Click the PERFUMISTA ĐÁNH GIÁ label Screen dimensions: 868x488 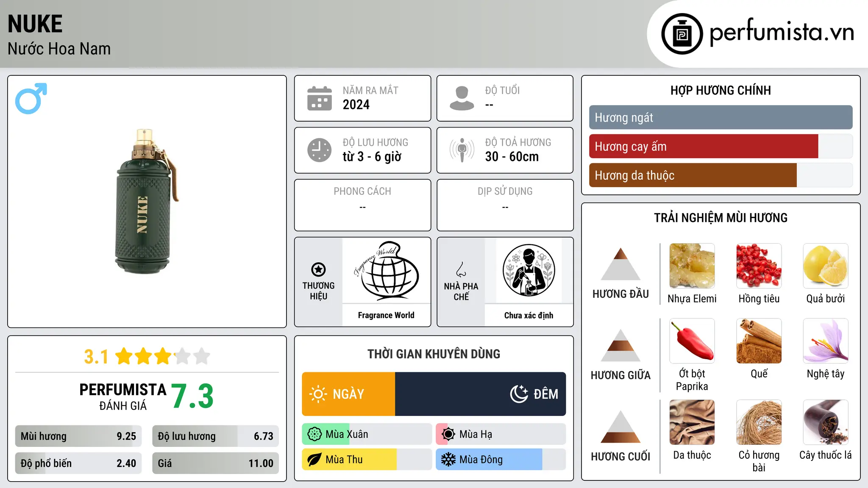[123, 396]
